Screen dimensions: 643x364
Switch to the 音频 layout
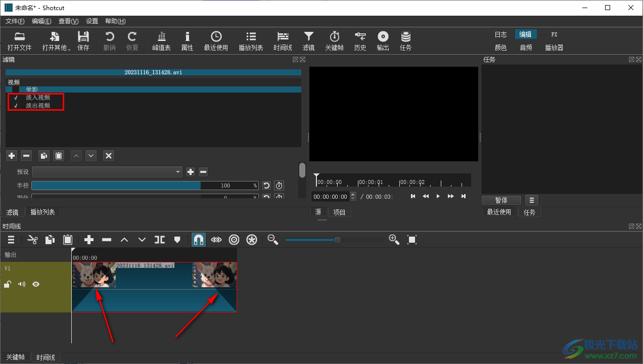tap(526, 48)
